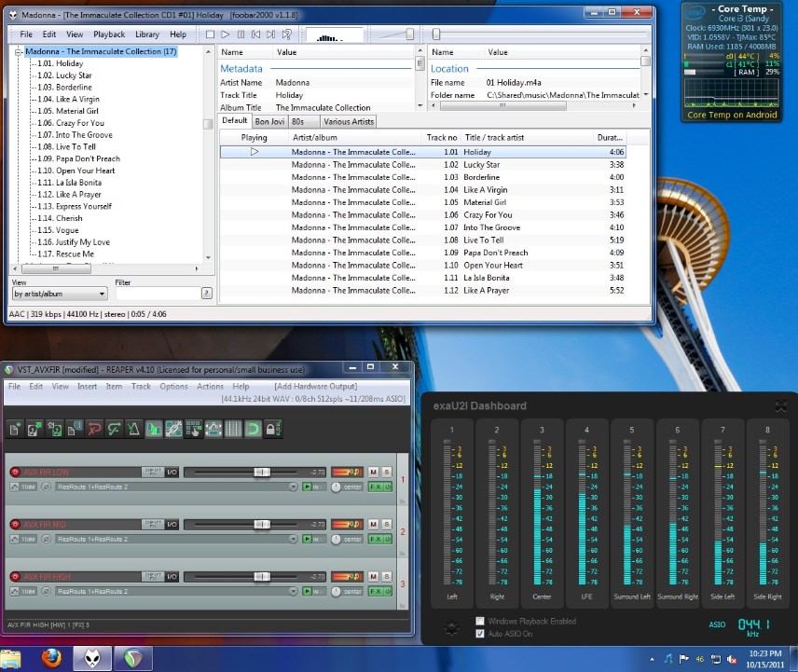Open input dropdown on AVX FIR LOW track
This screenshot has height=672, width=798.
coord(293,487)
